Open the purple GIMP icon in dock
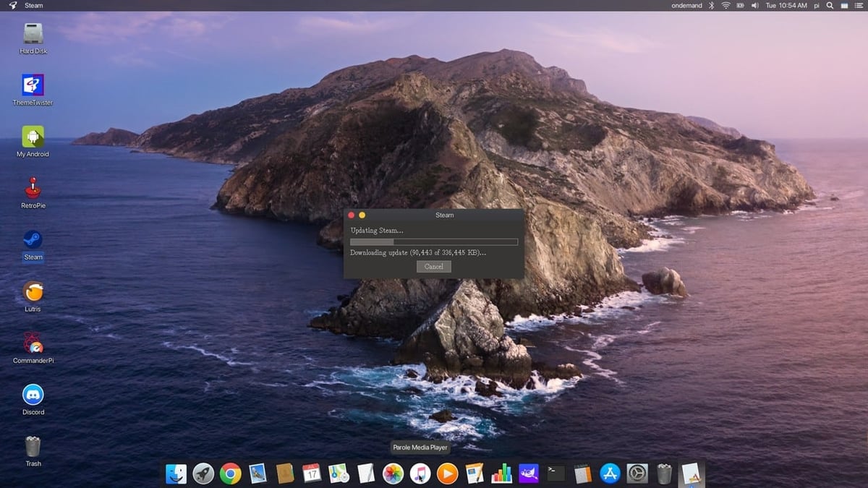This screenshot has width=868, height=488. coord(529,474)
